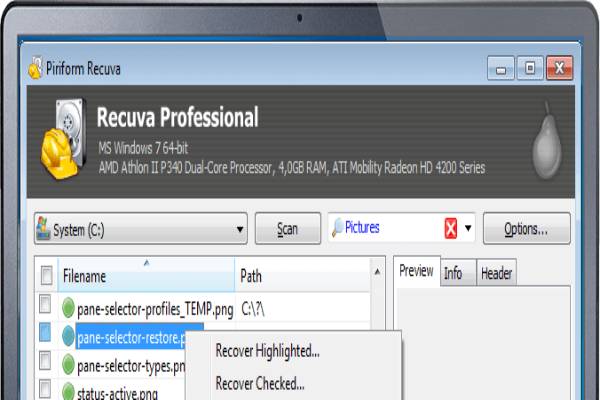Click the Scan button

click(x=288, y=229)
